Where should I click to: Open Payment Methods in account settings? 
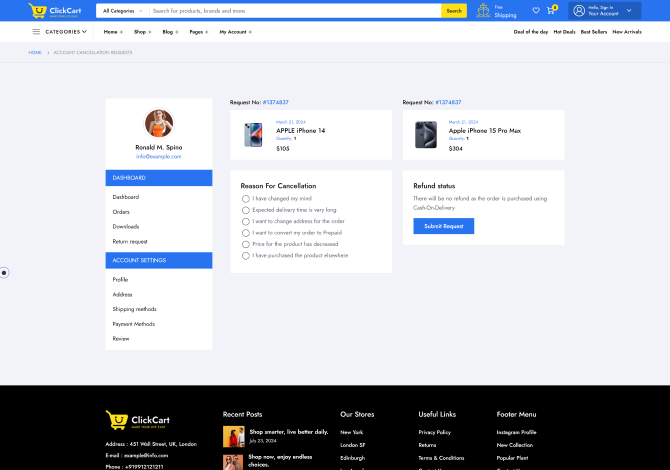tap(134, 324)
